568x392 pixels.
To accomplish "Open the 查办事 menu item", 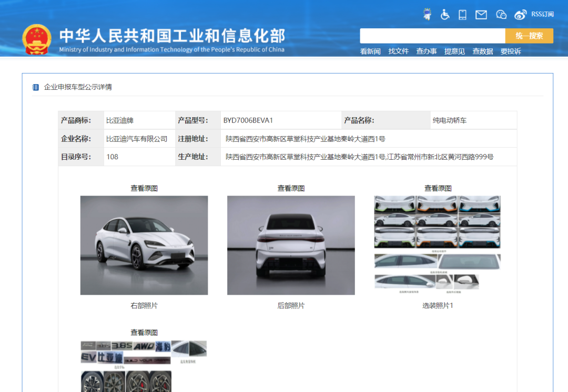I will coord(427,51).
